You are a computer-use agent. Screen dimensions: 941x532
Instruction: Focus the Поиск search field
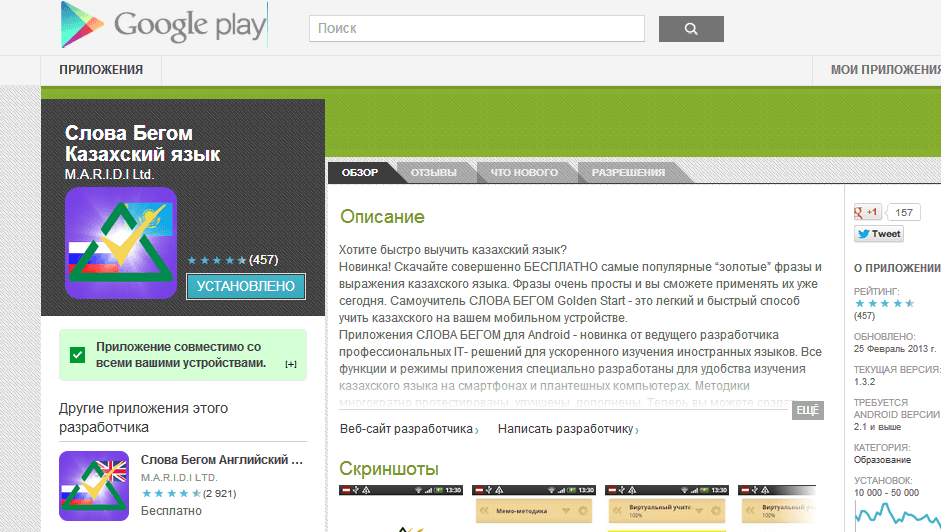point(477,28)
